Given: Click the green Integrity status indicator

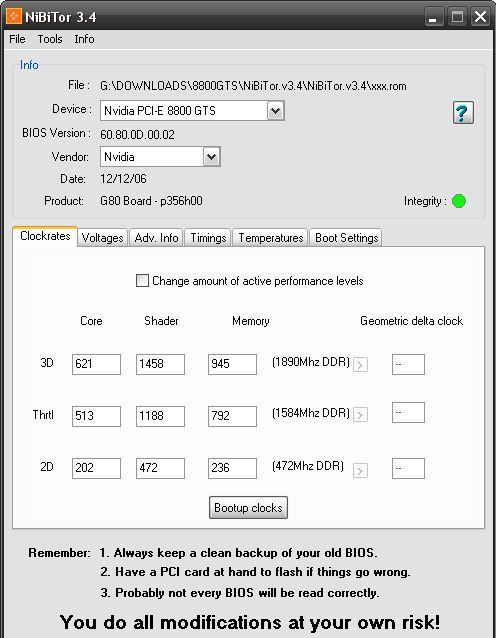Looking at the screenshot, I should (x=459, y=201).
